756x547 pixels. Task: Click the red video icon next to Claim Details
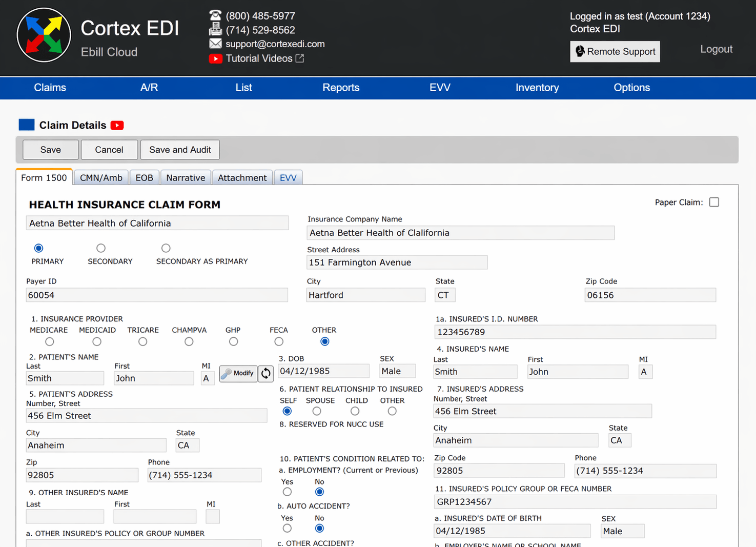click(x=117, y=125)
